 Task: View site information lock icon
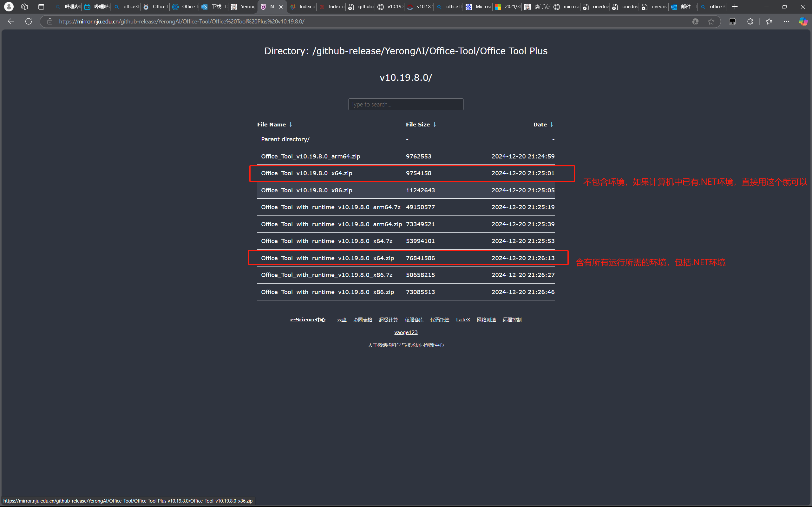50,22
